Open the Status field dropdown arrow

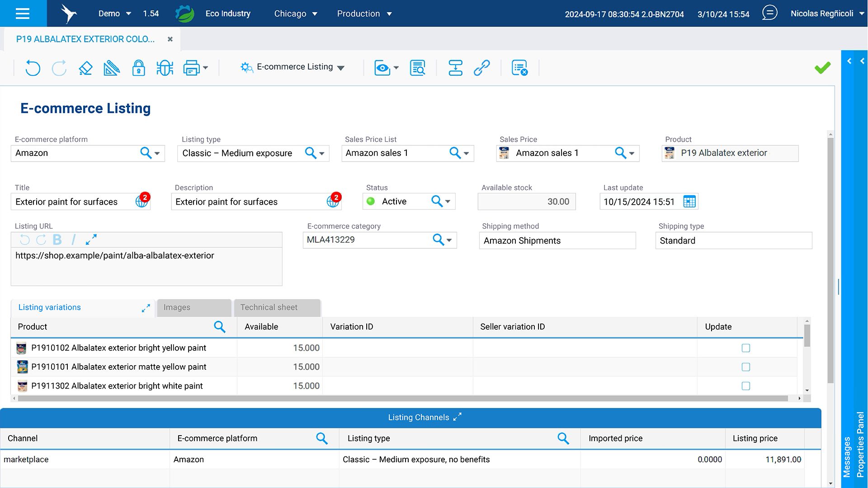[x=448, y=202]
